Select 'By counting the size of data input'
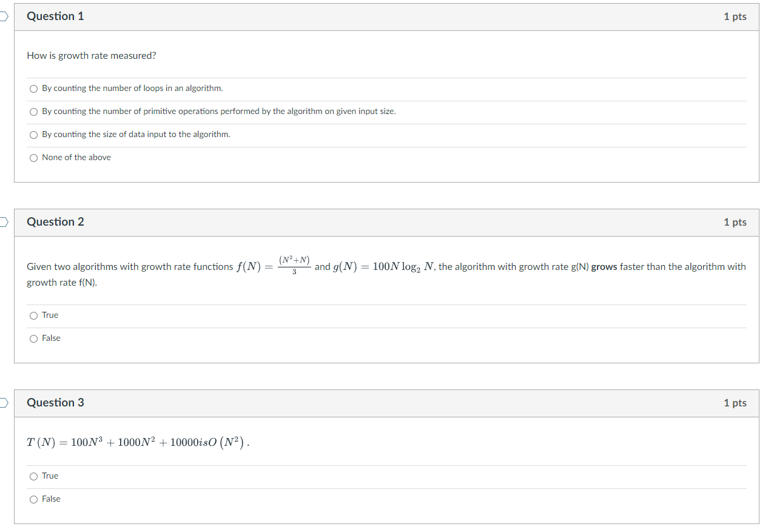 (33, 134)
